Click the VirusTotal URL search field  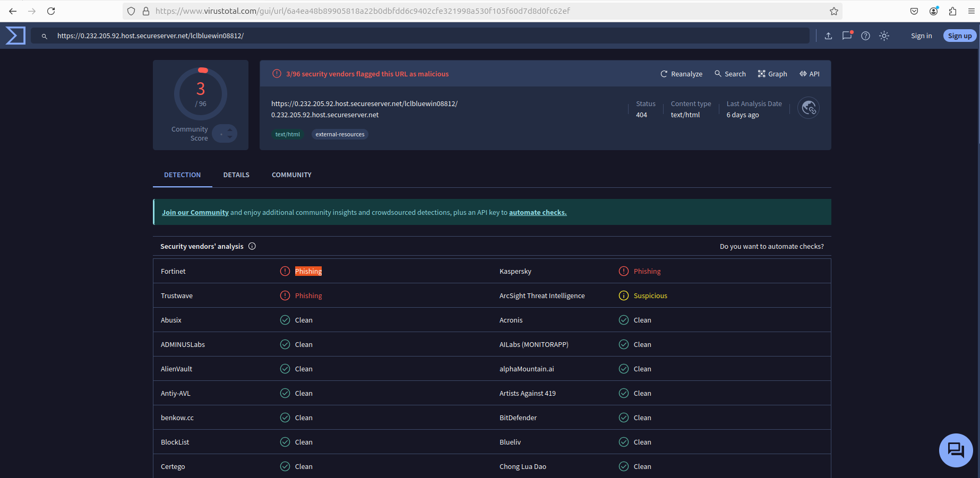pos(419,36)
